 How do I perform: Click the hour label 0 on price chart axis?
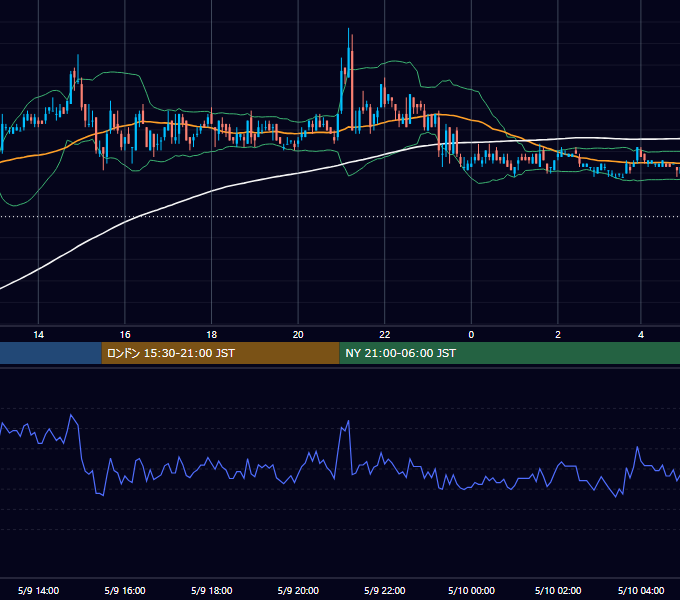point(471,335)
